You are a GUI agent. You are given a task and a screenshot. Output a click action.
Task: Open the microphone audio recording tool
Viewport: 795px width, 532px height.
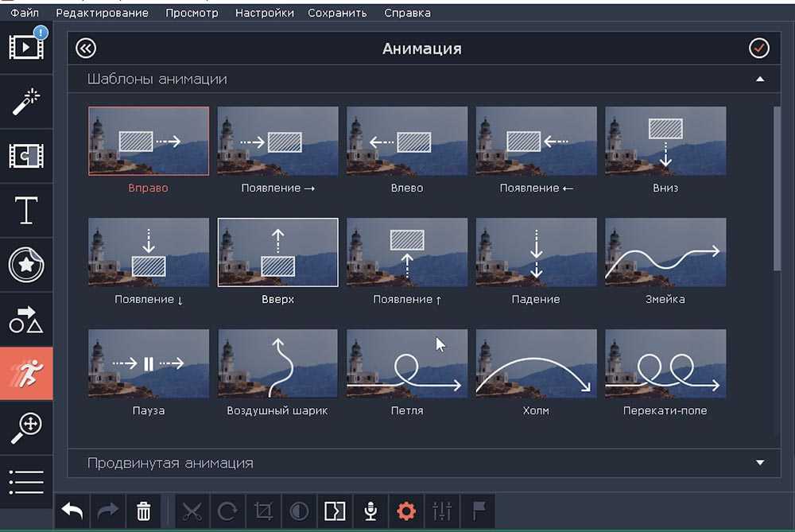[x=370, y=511]
